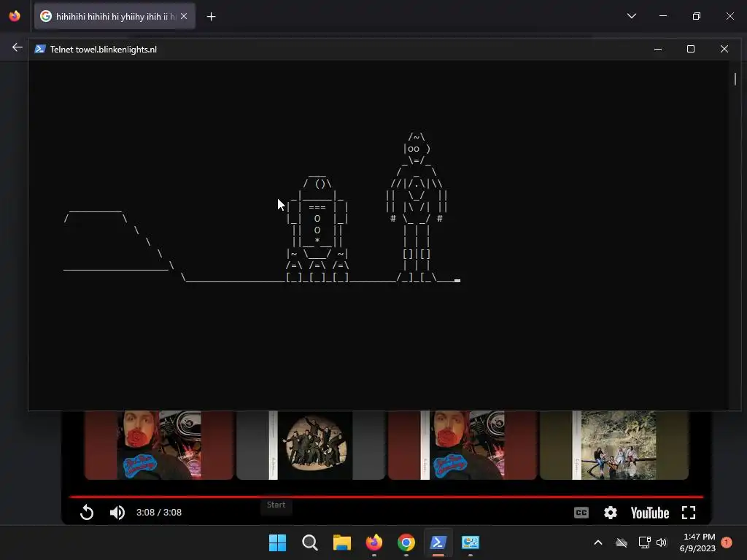
Task: Open File Explorer from the taskbar
Action: 341,542
